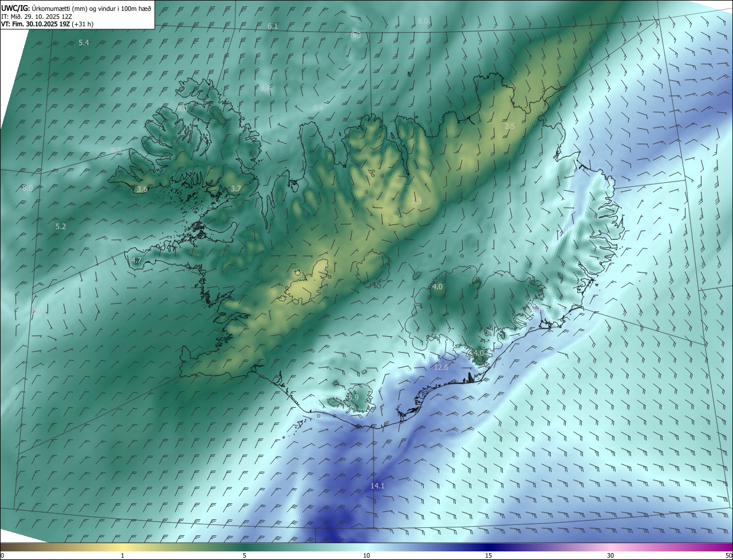Click the map value label 12.6
The width and height of the screenshot is (733, 560).
pyautogui.click(x=441, y=367)
